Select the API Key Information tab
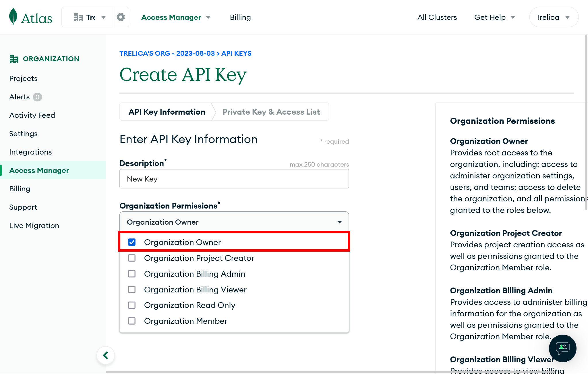This screenshot has height=374, width=588. (x=167, y=112)
